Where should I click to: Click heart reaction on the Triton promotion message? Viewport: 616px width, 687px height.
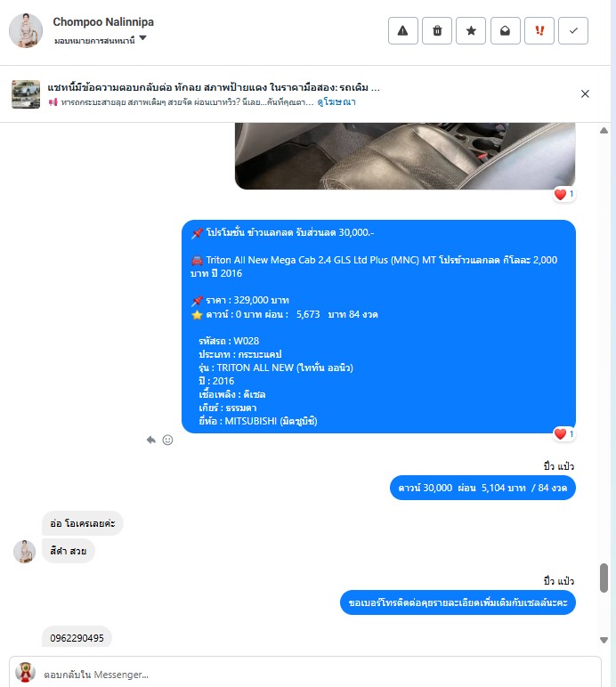tap(563, 433)
